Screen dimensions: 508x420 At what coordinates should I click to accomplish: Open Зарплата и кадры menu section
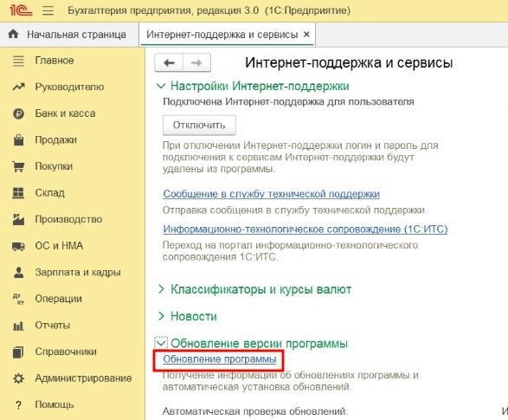(78, 272)
